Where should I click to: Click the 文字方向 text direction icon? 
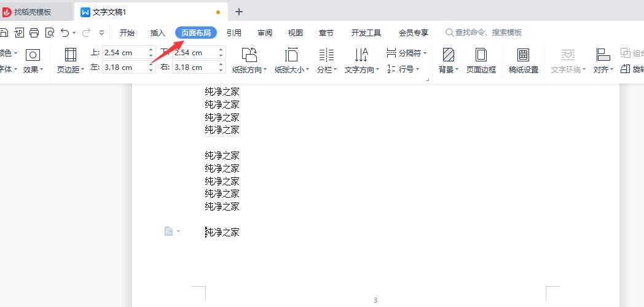[x=361, y=55]
